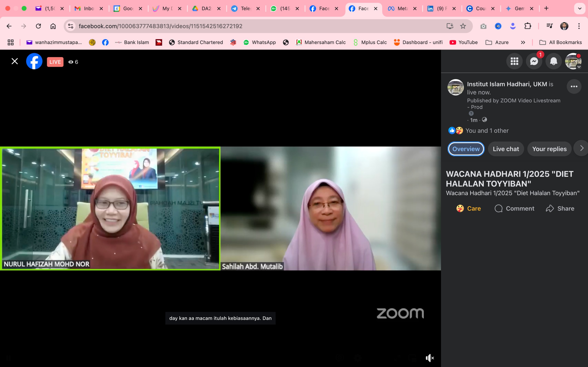
Task: Open site information toggle in address bar
Action: (x=71, y=26)
